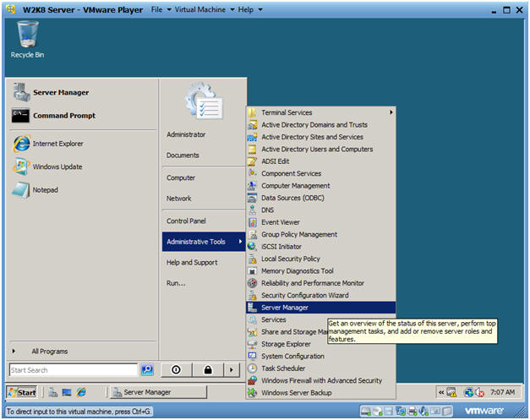Open VMware Help menu

[x=250, y=10]
